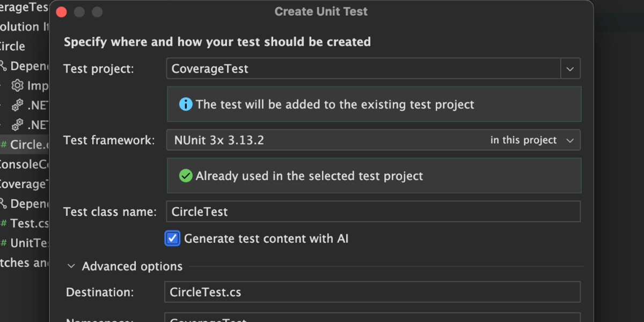This screenshot has width=644, height=322.
Task: Open the Test project dropdown arrow
Action: pyautogui.click(x=570, y=69)
